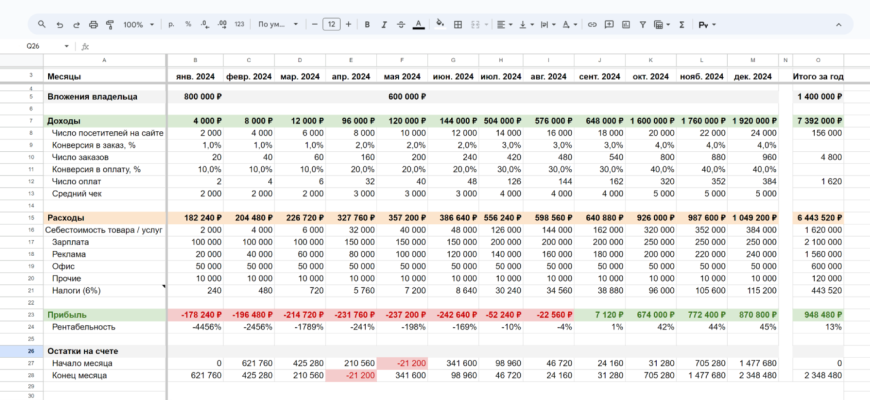Open the horizontal align menu
The image size is (870, 400).
[x=504, y=24]
